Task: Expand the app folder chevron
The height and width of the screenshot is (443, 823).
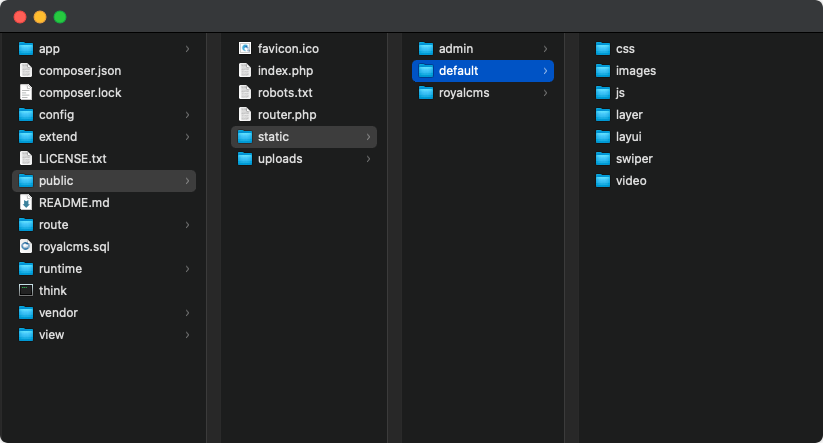Action: [187, 48]
